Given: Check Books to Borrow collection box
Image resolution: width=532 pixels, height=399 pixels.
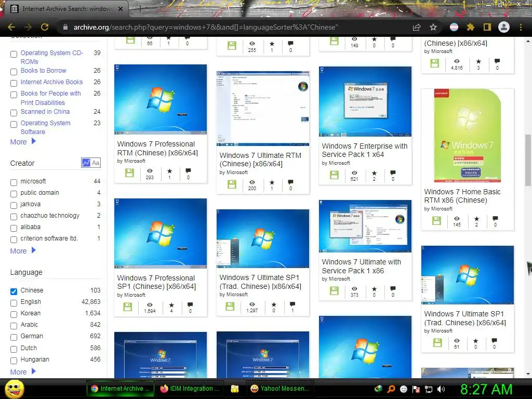Looking at the screenshot, I should pyautogui.click(x=14, y=72).
